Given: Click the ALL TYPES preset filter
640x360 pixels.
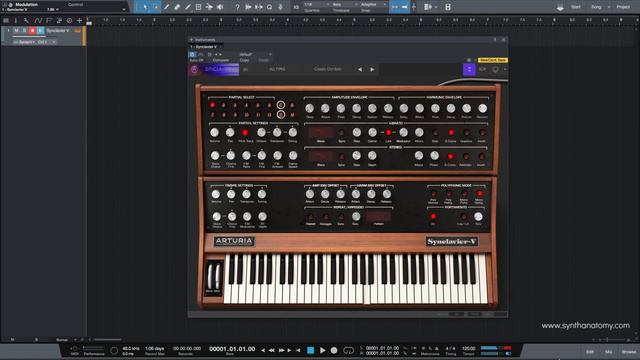Looking at the screenshot, I should [x=277, y=69].
